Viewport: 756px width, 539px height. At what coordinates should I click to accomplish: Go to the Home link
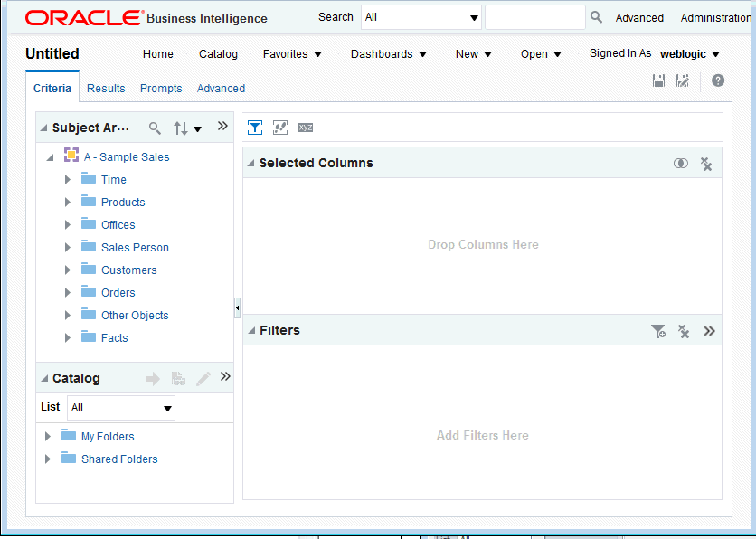158,54
